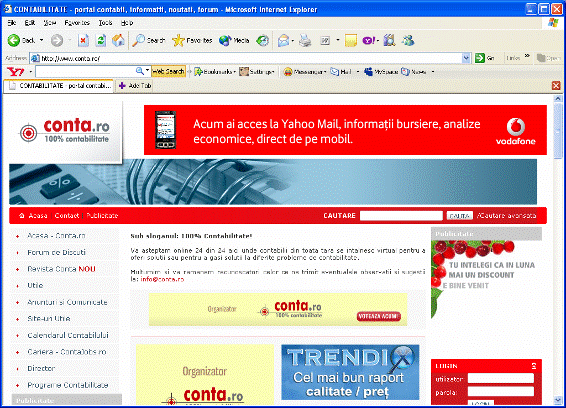Open dropdown arrow beside Yahoo logo
This screenshot has width=566, height=408.
click(30, 72)
